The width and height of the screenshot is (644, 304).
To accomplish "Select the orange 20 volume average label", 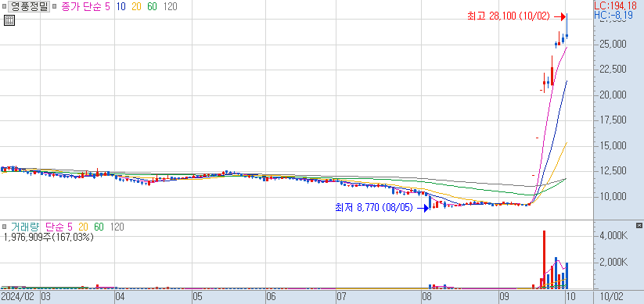I will coord(84,227).
